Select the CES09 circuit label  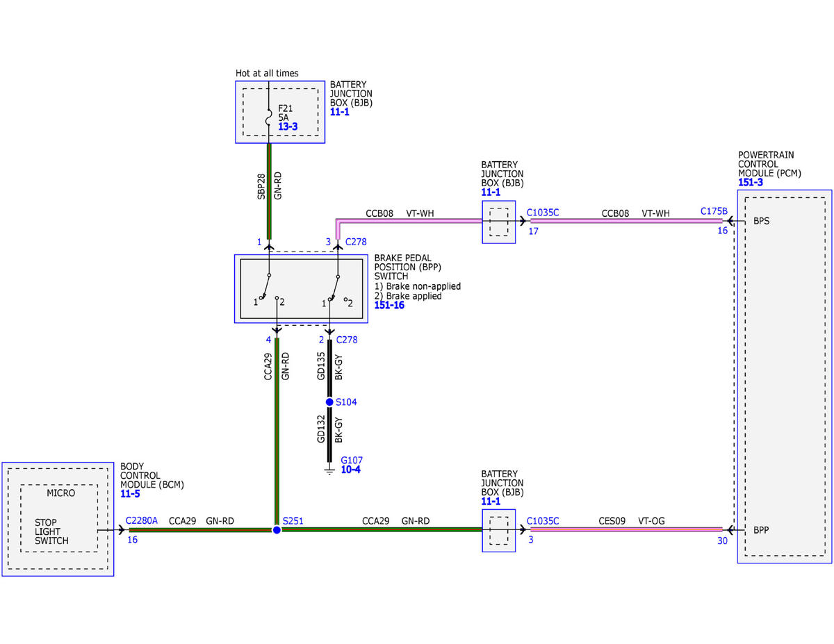click(612, 520)
